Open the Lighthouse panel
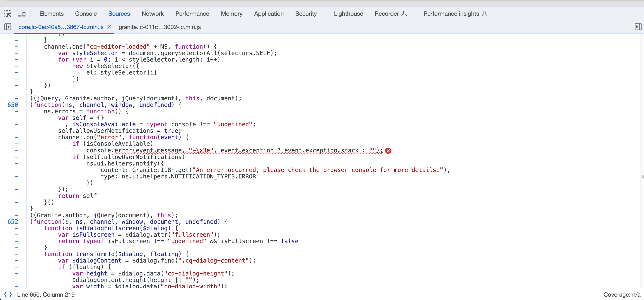This screenshot has width=644, height=300. [x=348, y=14]
